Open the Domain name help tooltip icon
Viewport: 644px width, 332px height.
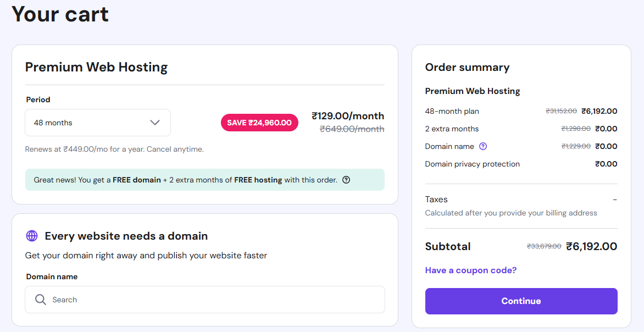(x=483, y=146)
